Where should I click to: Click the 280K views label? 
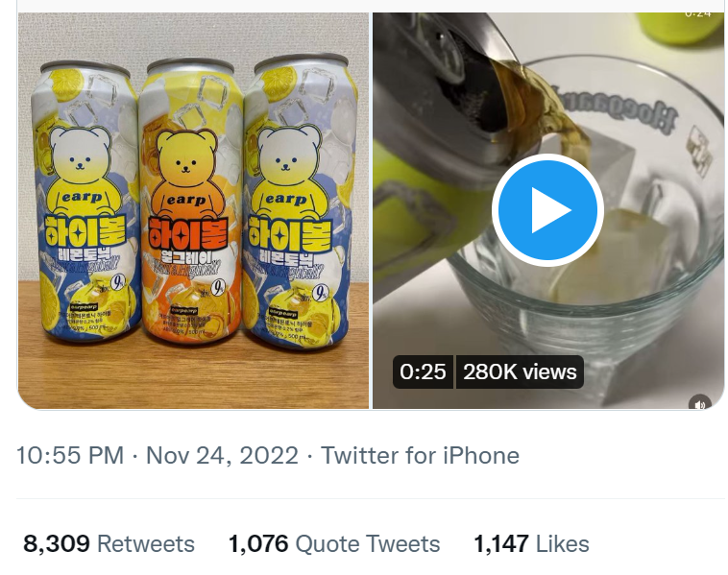[x=520, y=371]
